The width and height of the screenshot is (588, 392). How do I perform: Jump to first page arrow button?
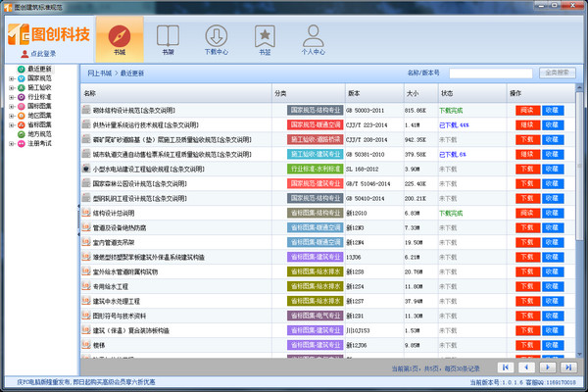(505, 367)
